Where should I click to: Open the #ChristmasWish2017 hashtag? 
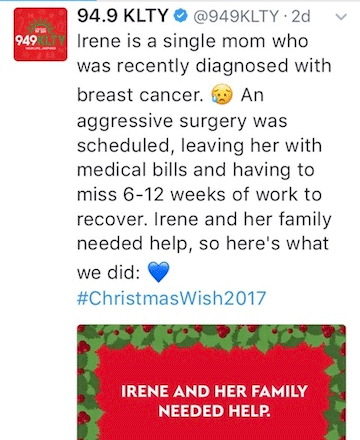tap(171, 298)
